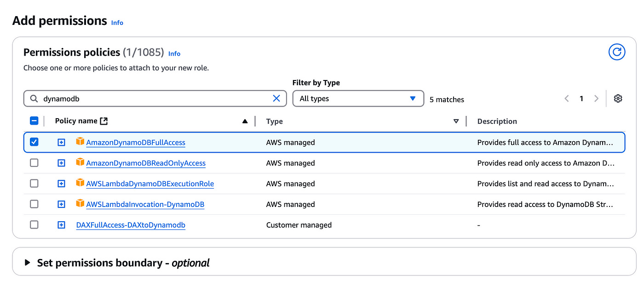Open the AWSLambdaDynamoDBExecutionRole policy link

pos(150,184)
